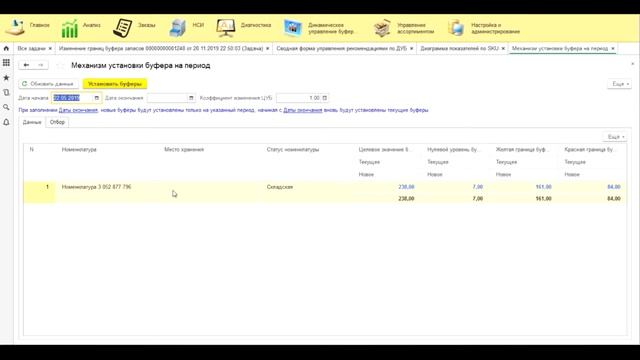Open Search magnifier in sidebar

tap(6, 107)
